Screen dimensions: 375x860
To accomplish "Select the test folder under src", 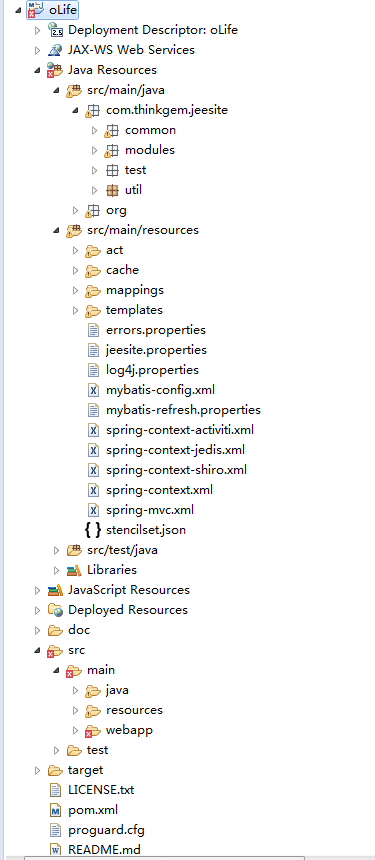I will pyautogui.click(x=98, y=750).
